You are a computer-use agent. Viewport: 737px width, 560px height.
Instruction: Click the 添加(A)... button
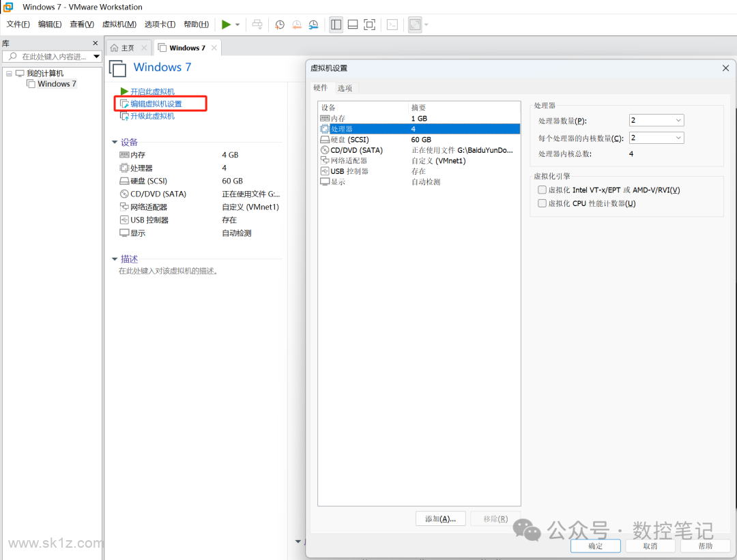click(x=440, y=518)
